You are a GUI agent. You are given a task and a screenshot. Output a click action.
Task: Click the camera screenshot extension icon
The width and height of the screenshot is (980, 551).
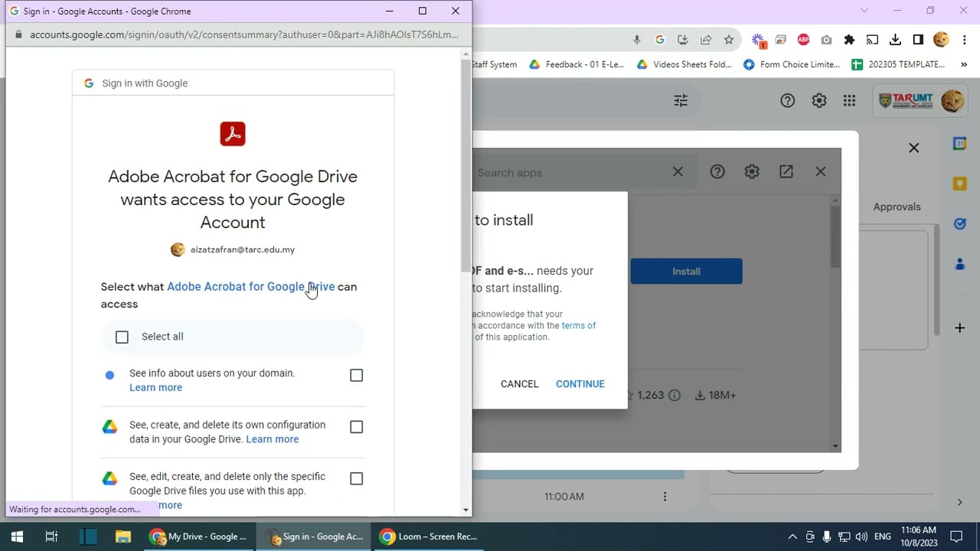(x=826, y=40)
